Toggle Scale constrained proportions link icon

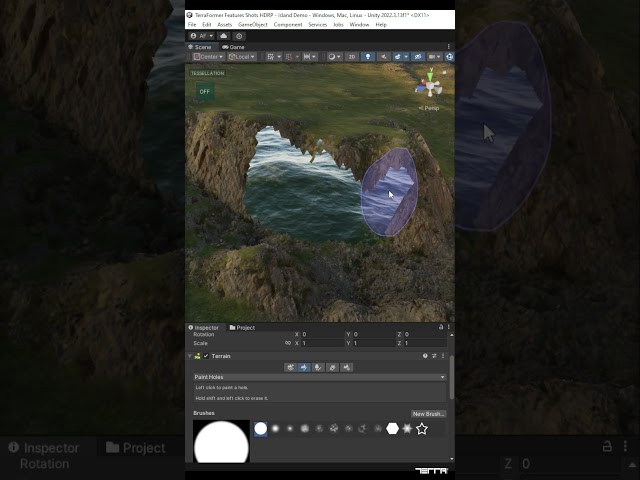(x=288, y=343)
